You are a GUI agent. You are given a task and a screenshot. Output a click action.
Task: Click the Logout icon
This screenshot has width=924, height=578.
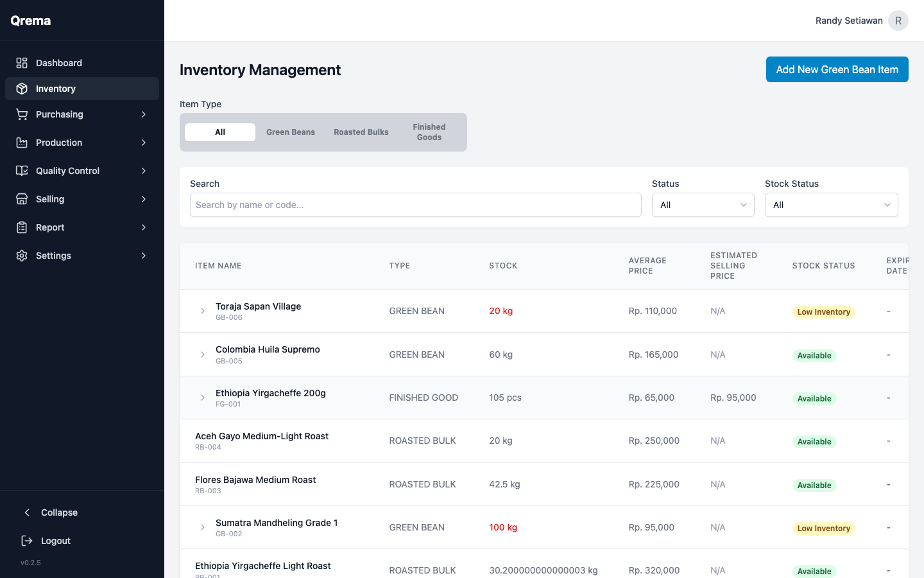tap(26, 541)
